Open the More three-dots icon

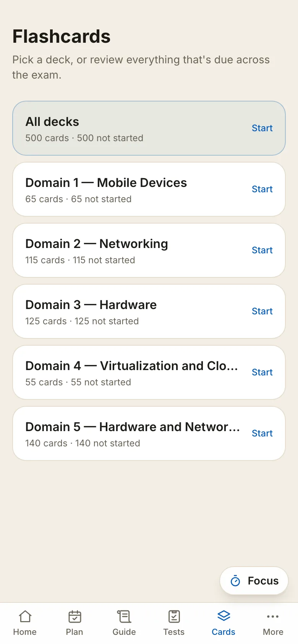273,616
